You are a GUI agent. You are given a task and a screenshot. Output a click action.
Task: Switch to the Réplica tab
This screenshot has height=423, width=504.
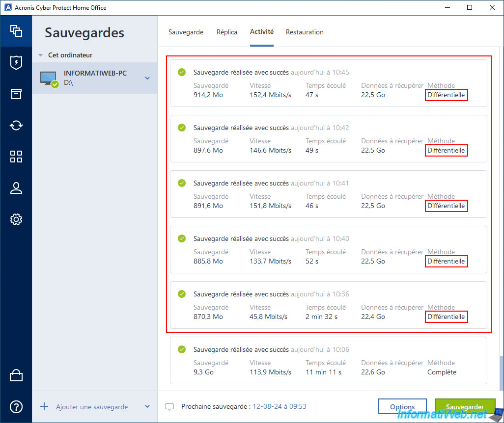point(226,32)
